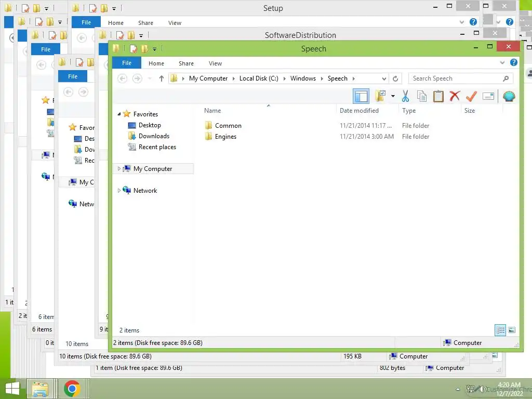Click the folder options toolbar icon
The image size is (532, 399).
coord(380,96)
